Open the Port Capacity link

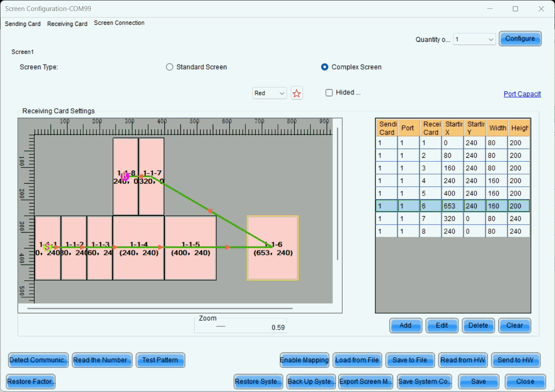click(522, 94)
